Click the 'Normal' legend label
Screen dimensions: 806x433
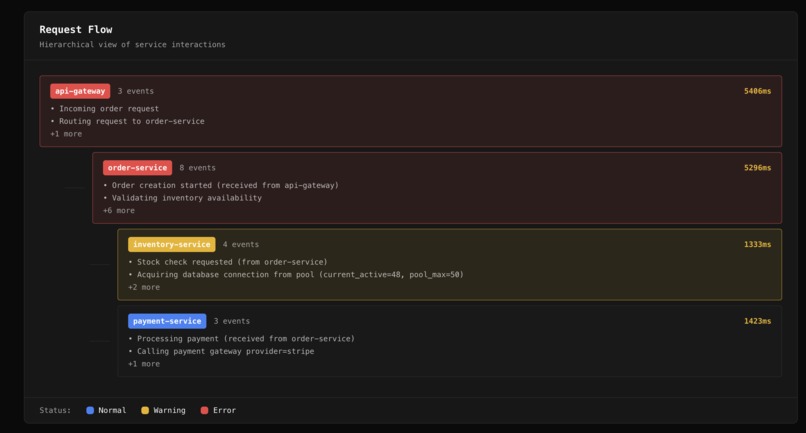pos(112,410)
